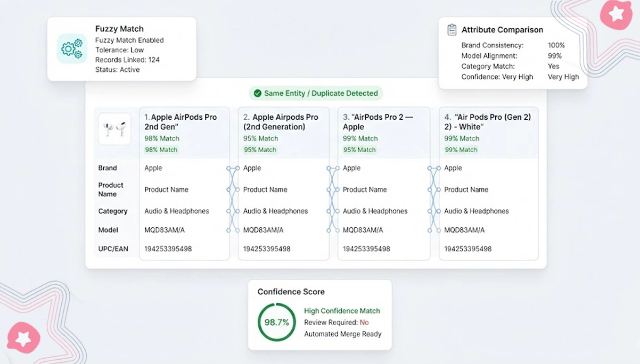Select the Yes category match value
This screenshot has height=364, width=640.
(x=554, y=67)
